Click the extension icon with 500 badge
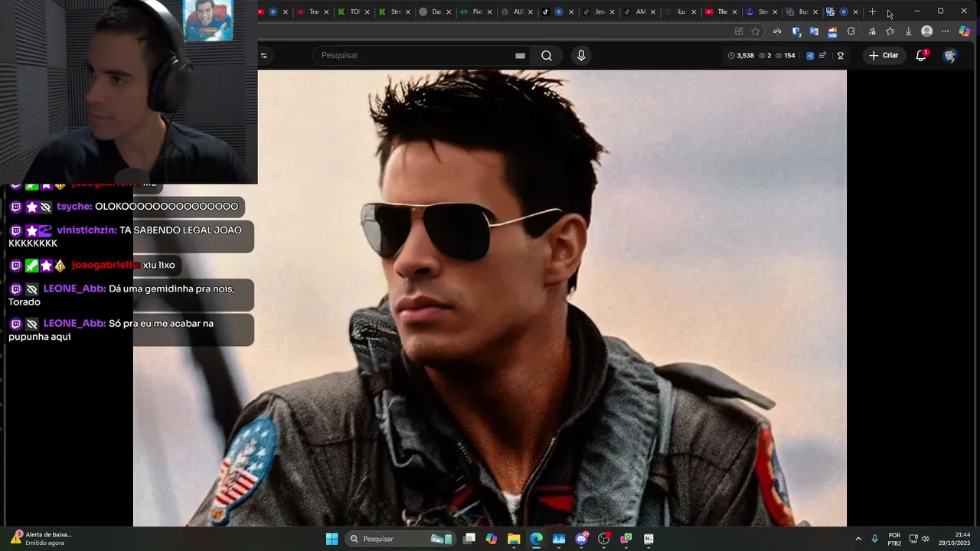 point(832,31)
